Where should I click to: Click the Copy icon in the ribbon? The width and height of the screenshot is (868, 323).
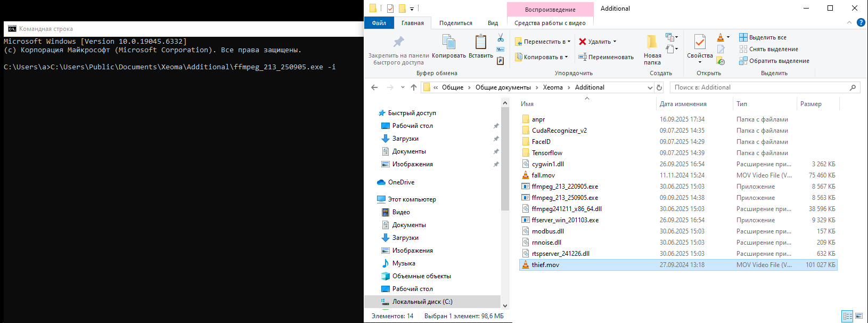coord(448,43)
